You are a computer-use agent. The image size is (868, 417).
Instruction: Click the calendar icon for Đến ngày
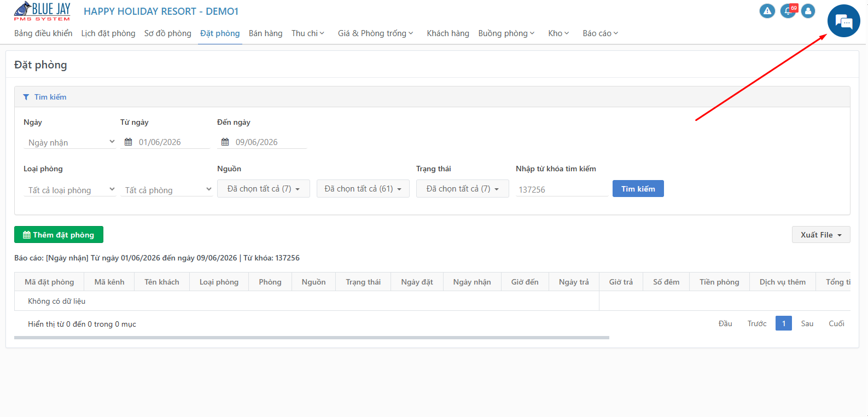(x=225, y=142)
